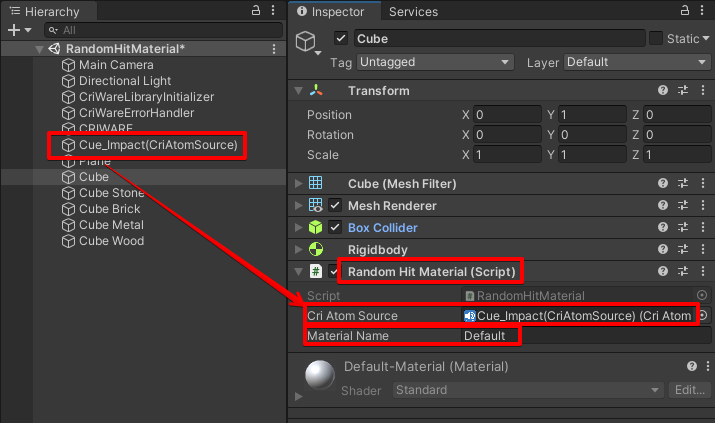This screenshot has height=423, width=715.
Task: Open Hierarchy panel options menu
Action: [x=273, y=10]
